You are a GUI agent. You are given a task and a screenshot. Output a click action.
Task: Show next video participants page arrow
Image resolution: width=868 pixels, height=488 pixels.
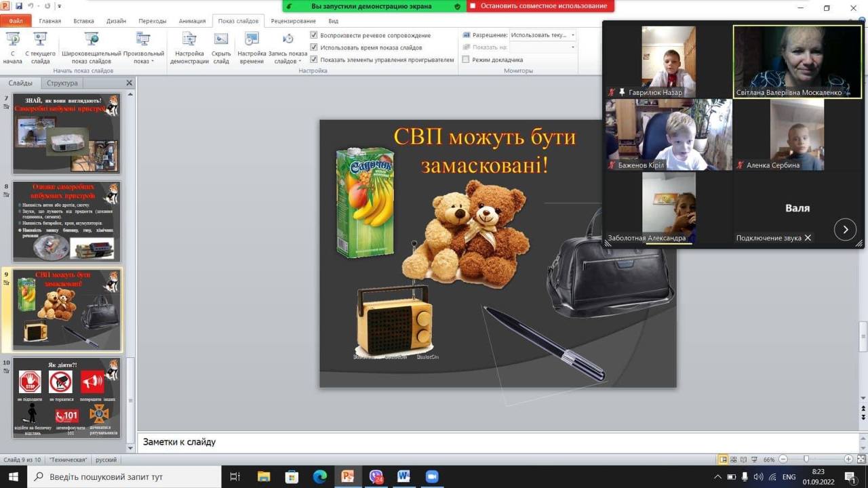[845, 230]
